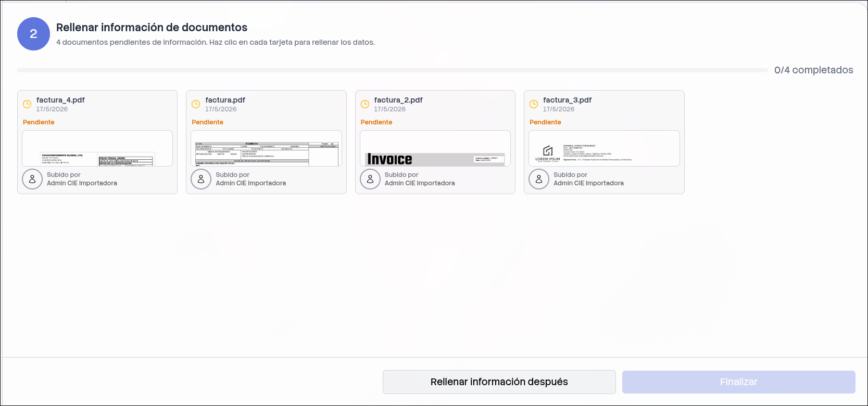Click Pendiente status on factura_4.pdf card

[39, 122]
